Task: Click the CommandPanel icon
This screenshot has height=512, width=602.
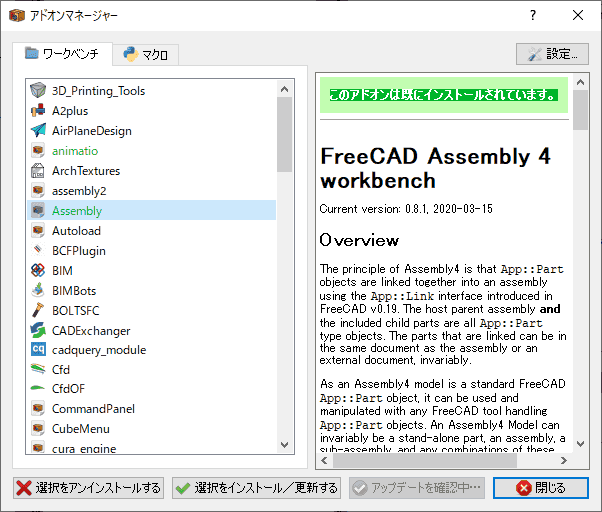Action: (x=38, y=408)
